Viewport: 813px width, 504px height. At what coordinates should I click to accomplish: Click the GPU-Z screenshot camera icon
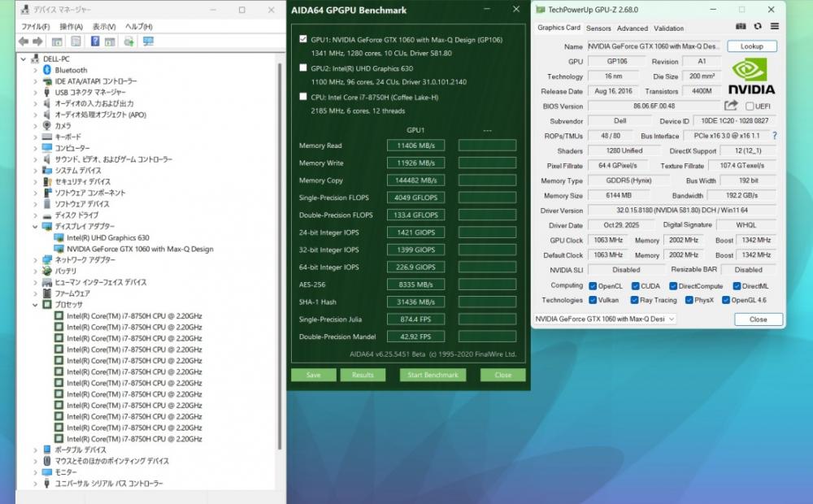click(741, 28)
